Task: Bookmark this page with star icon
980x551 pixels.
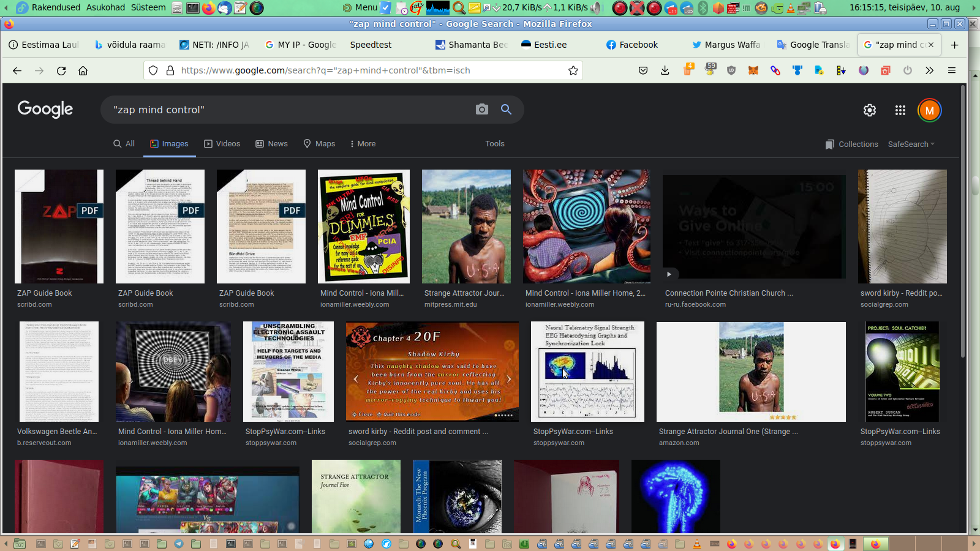Action: click(573, 70)
